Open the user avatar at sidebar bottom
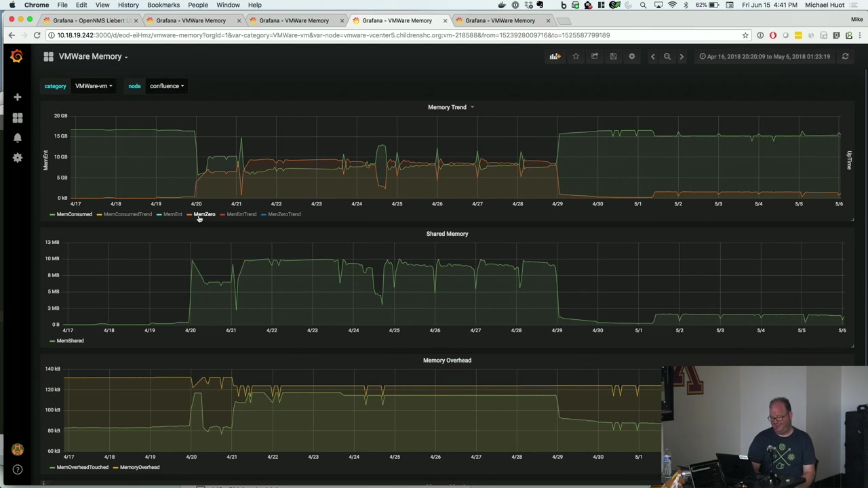 [18, 449]
